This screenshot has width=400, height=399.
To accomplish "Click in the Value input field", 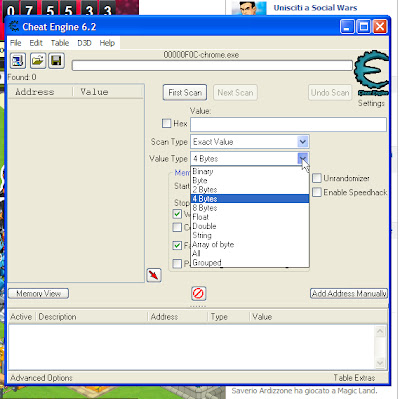I will tap(288, 124).
